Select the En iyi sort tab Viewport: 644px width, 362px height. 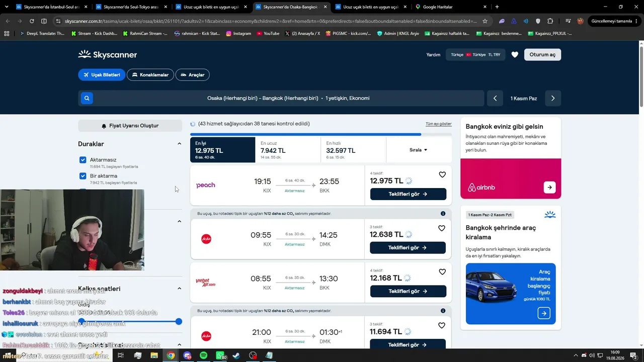[222, 150]
